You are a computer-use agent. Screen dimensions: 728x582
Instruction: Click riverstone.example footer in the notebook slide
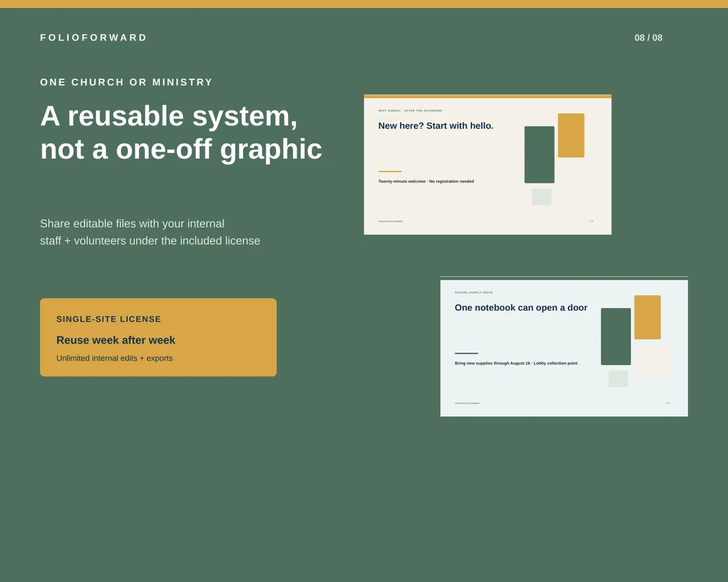467,403
